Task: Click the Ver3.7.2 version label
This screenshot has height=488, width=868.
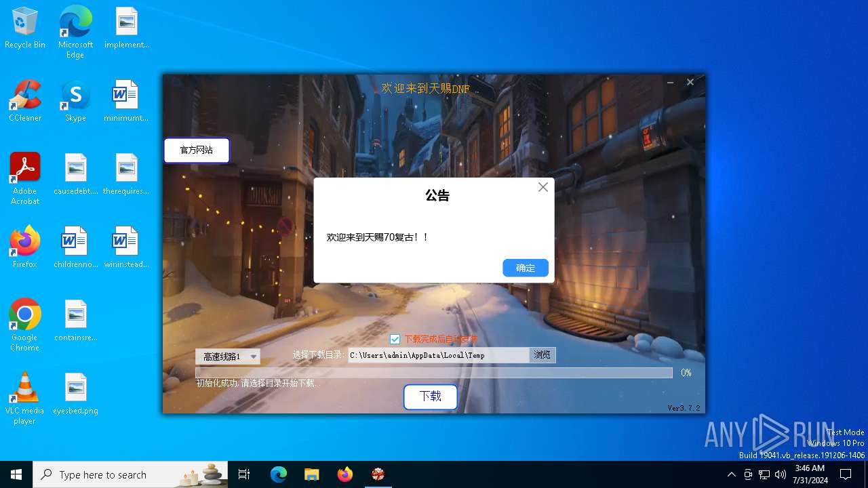Action: (x=684, y=408)
